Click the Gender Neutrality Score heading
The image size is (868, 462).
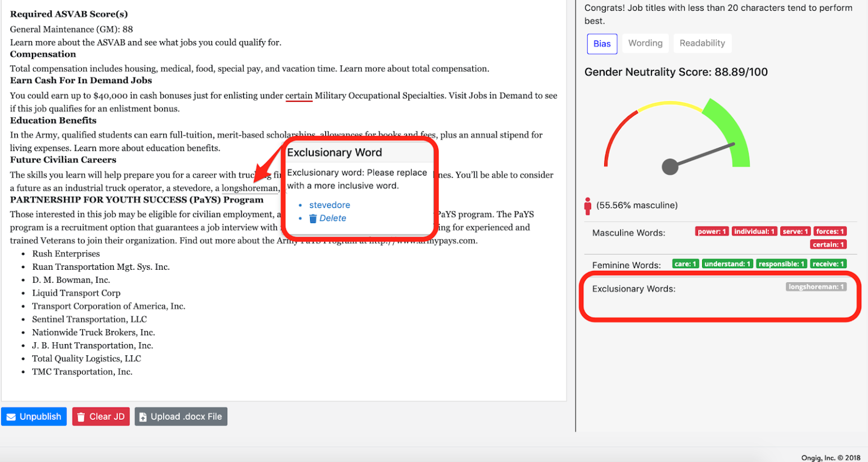click(676, 72)
